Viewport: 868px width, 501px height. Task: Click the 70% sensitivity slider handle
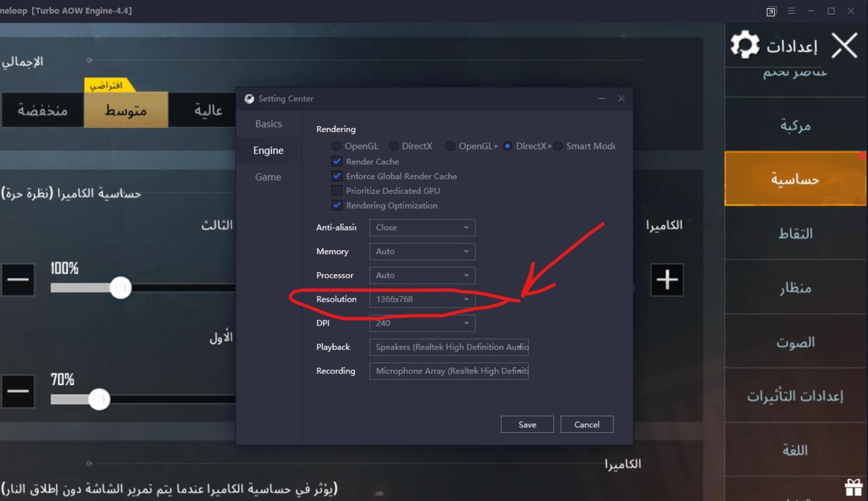pyautogui.click(x=99, y=399)
